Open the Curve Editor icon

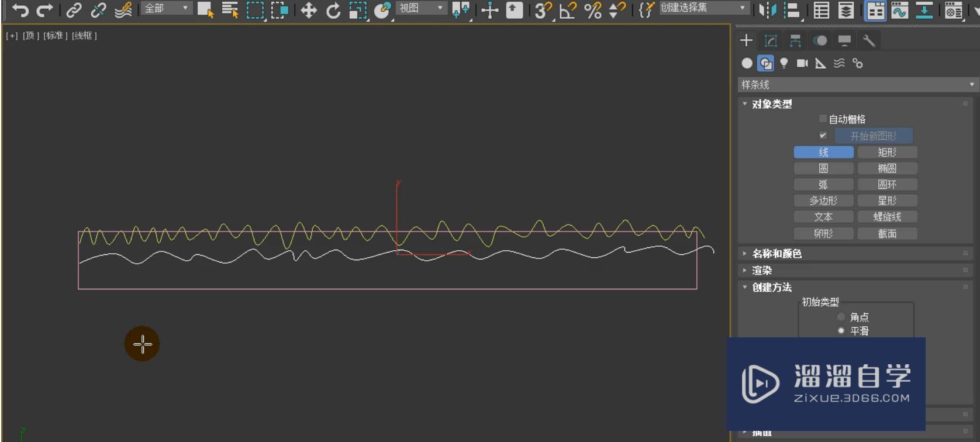click(900, 10)
